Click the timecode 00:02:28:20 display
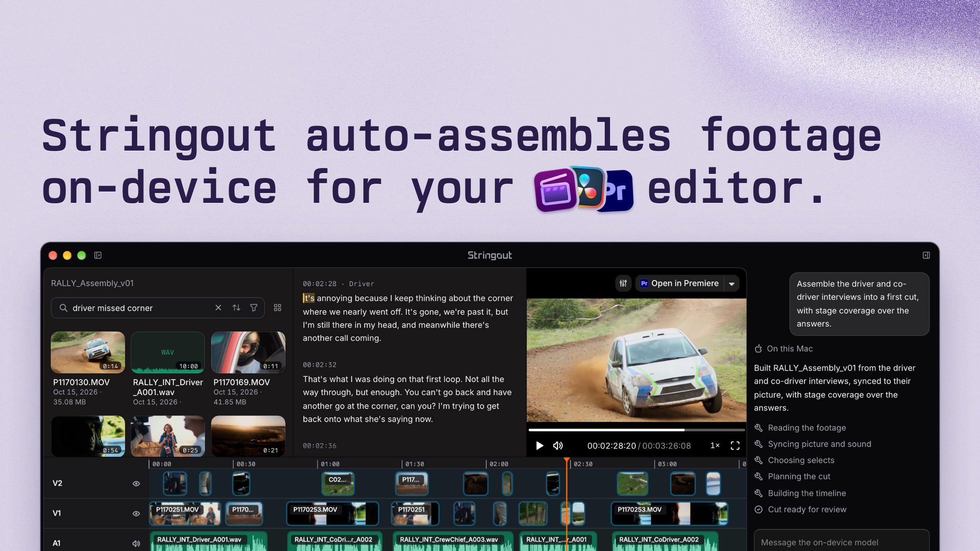Screen dimensions: 980x551 click(x=611, y=446)
